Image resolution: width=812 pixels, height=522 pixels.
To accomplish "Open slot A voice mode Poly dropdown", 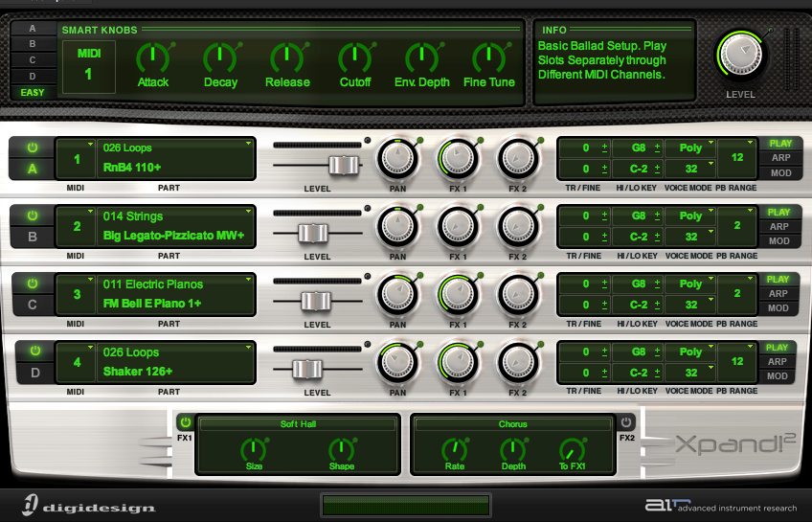I will 690,148.
